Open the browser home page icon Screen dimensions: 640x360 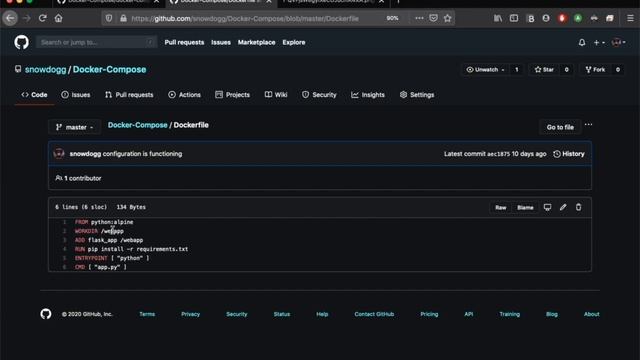[58, 18]
